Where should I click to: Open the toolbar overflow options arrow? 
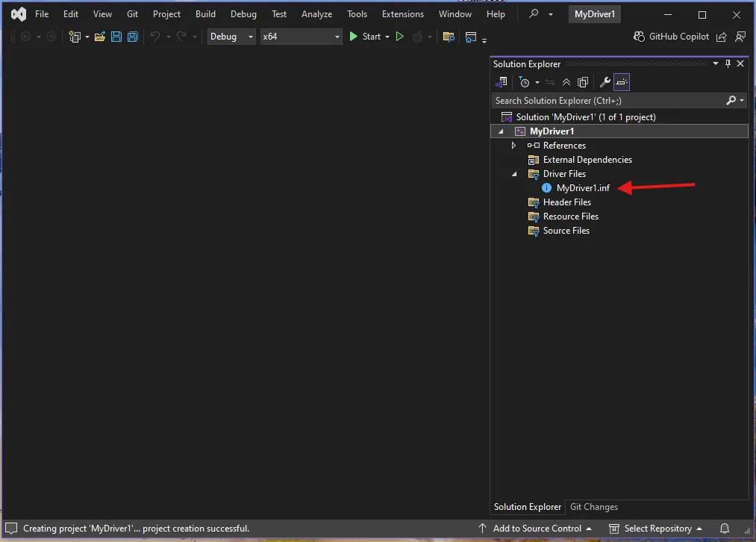(x=484, y=40)
